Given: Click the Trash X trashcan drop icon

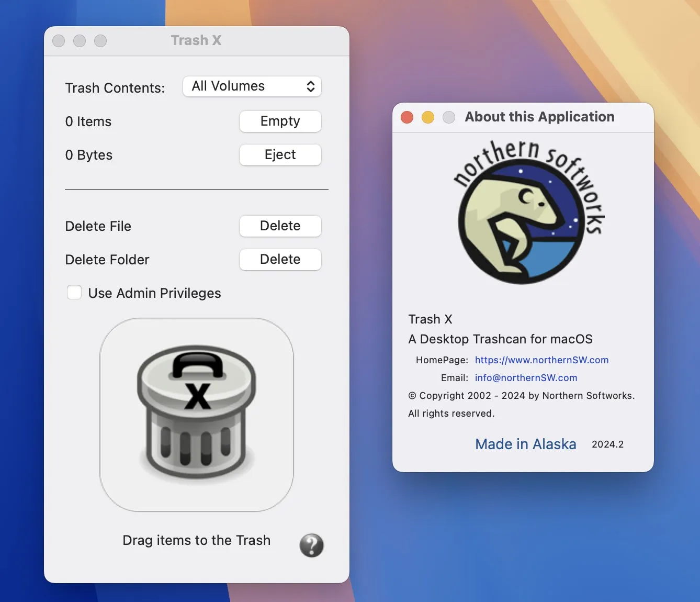Looking at the screenshot, I should pyautogui.click(x=197, y=415).
